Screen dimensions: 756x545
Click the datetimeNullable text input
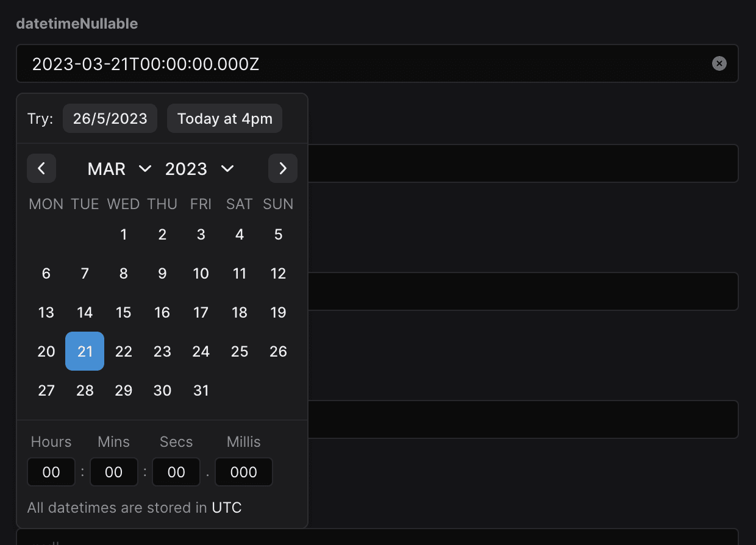pyautogui.click(x=377, y=63)
